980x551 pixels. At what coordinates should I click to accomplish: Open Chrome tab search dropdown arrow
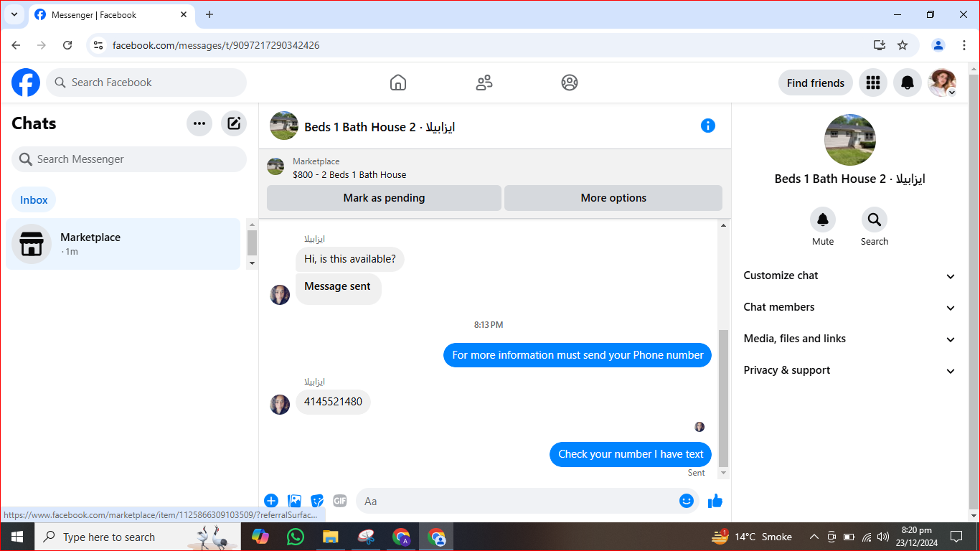(14, 14)
